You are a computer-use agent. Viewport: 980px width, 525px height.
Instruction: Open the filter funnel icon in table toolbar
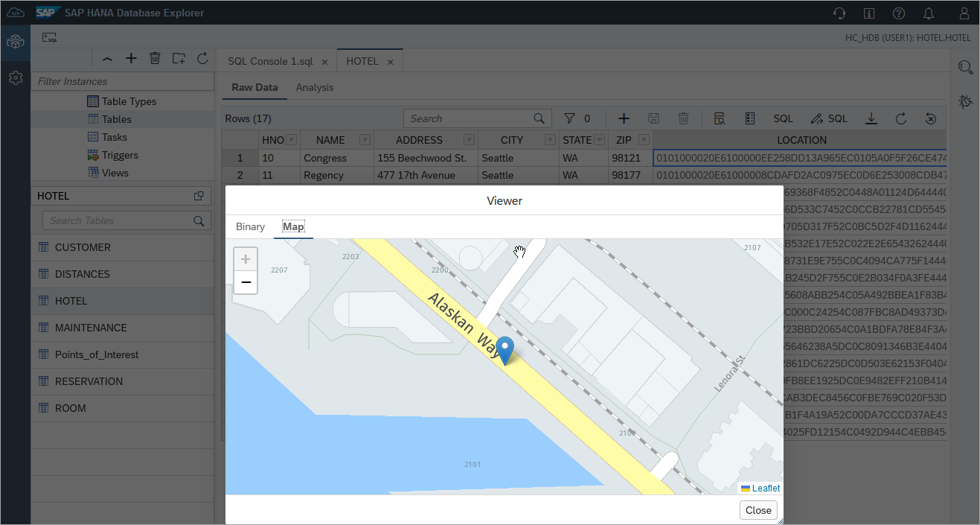[x=569, y=118]
